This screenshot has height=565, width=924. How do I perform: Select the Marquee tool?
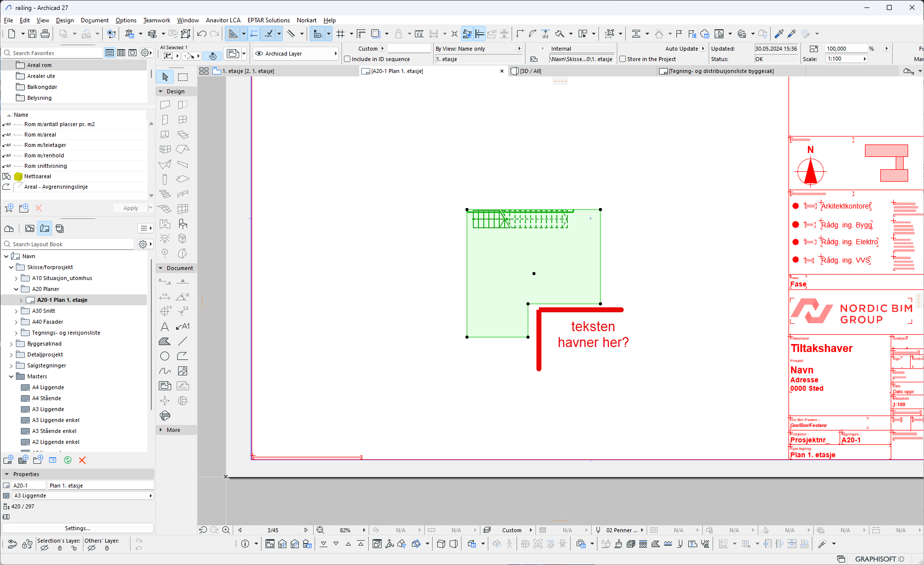[183, 77]
